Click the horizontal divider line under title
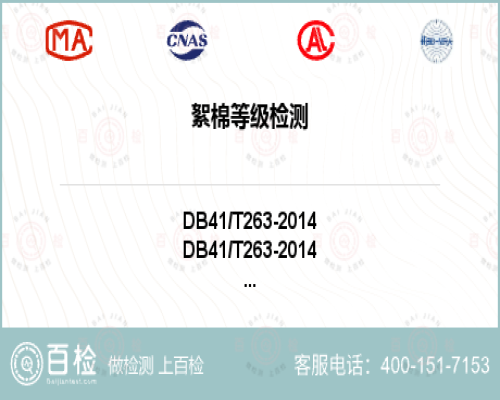 250,184
